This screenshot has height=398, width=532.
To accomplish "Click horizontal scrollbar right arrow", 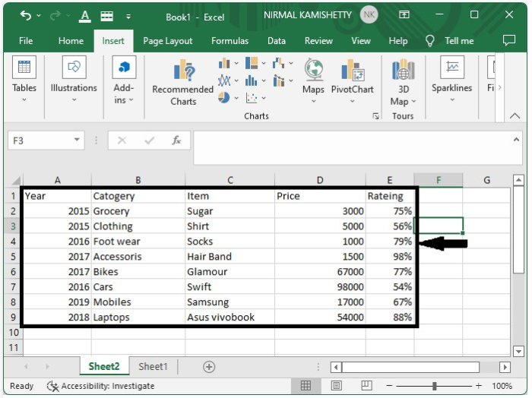I will point(505,367).
